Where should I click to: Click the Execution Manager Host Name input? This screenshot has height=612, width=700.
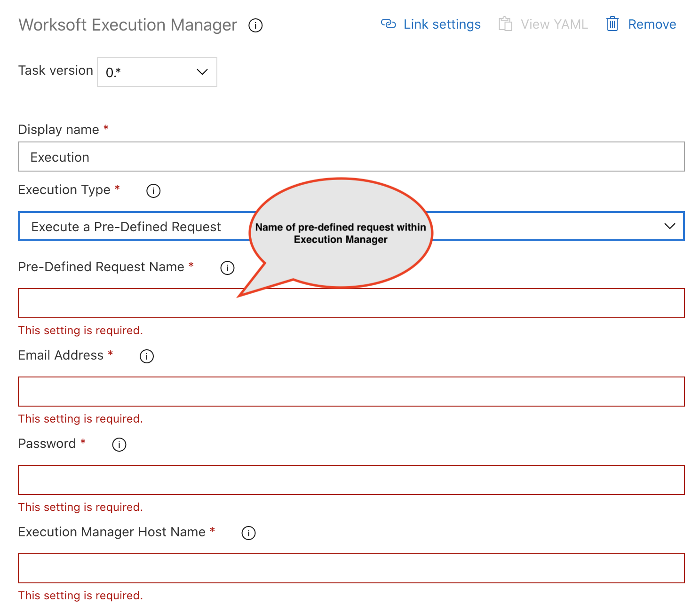click(351, 568)
